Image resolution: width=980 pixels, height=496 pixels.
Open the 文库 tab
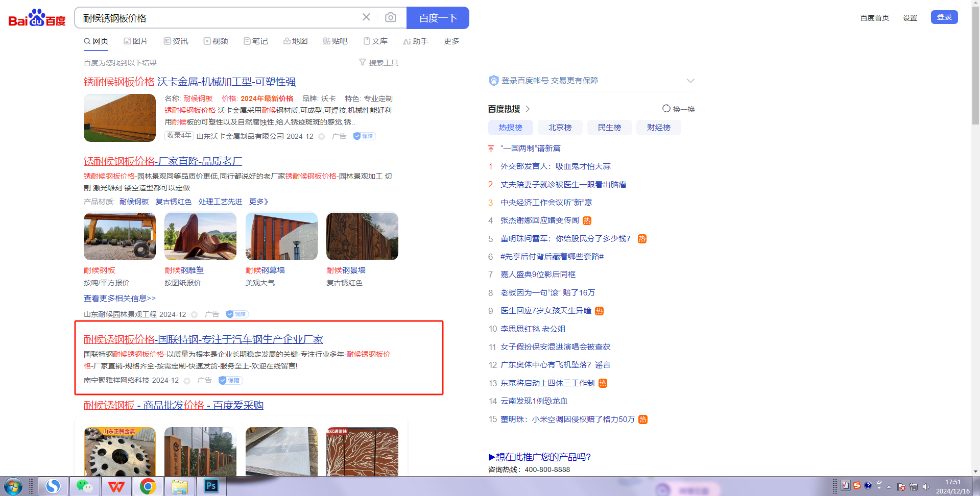tap(375, 41)
